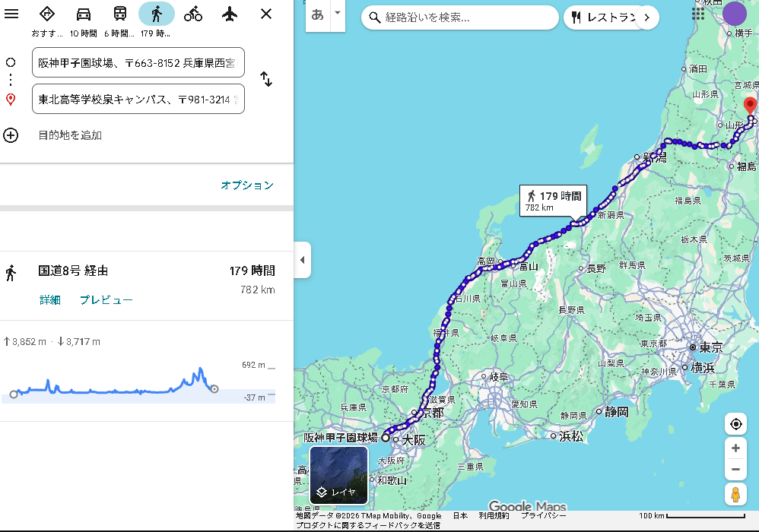Swap origin and destination with reverse arrows
Viewport: 759px width, 532px height.
click(266, 79)
